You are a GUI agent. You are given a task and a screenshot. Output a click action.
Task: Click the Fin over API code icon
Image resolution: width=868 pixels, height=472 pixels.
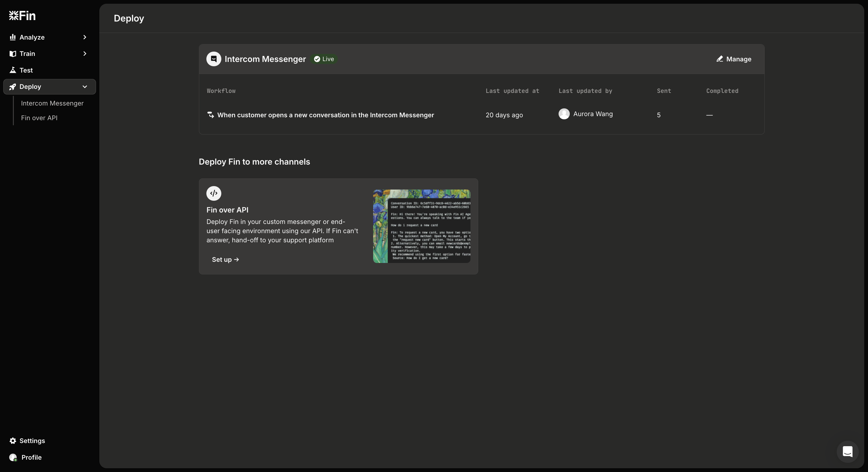(214, 193)
